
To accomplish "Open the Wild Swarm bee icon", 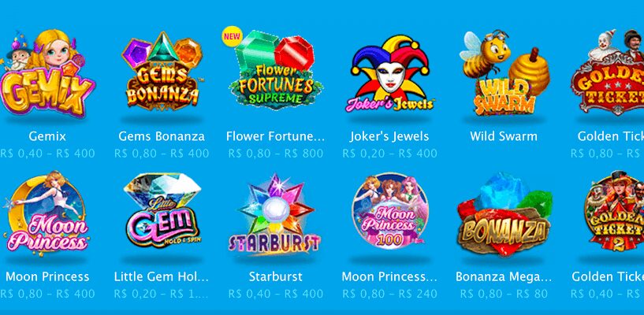I will (x=504, y=72).
